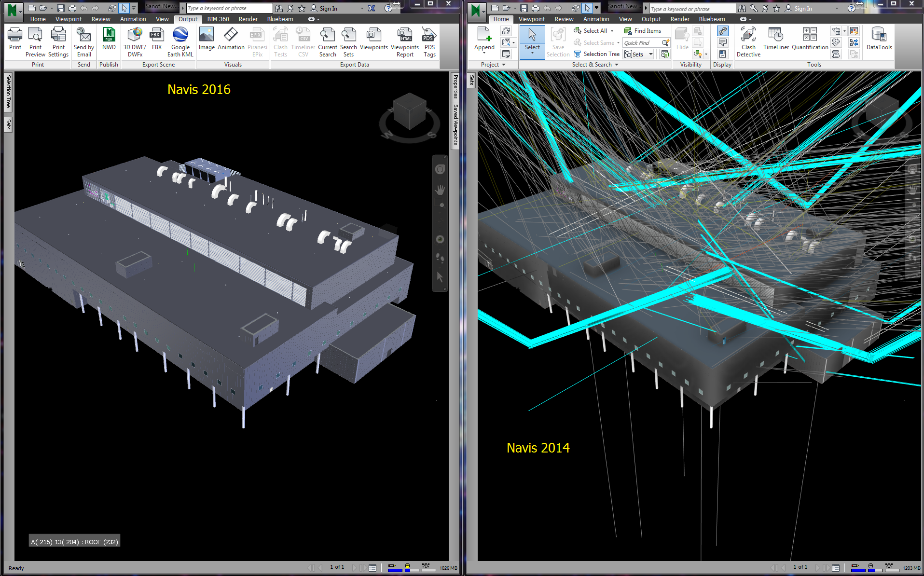The image size is (924, 576).
Task: Open Clash Detective in Navis 2014
Action: [x=748, y=42]
